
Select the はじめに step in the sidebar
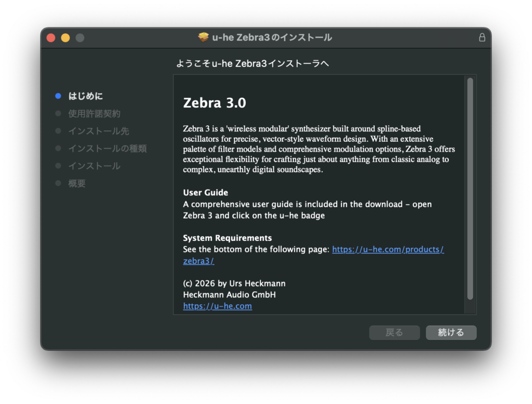tap(86, 96)
